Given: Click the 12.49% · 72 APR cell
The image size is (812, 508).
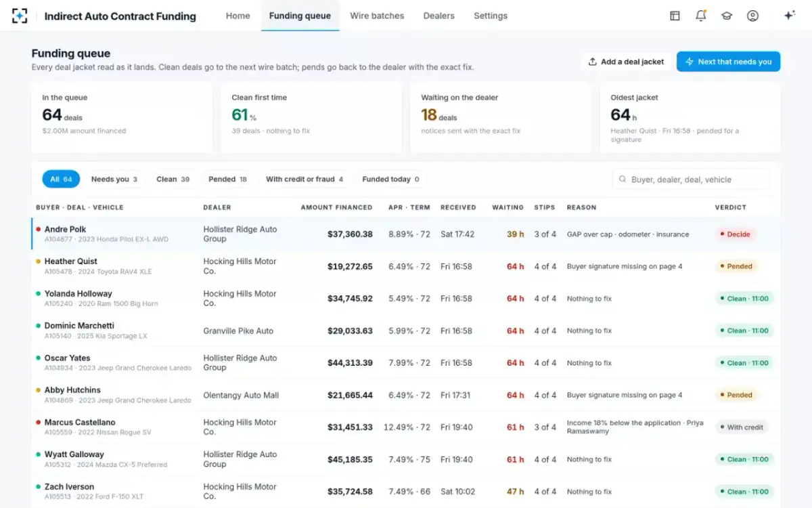Looking at the screenshot, I should (407, 427).
